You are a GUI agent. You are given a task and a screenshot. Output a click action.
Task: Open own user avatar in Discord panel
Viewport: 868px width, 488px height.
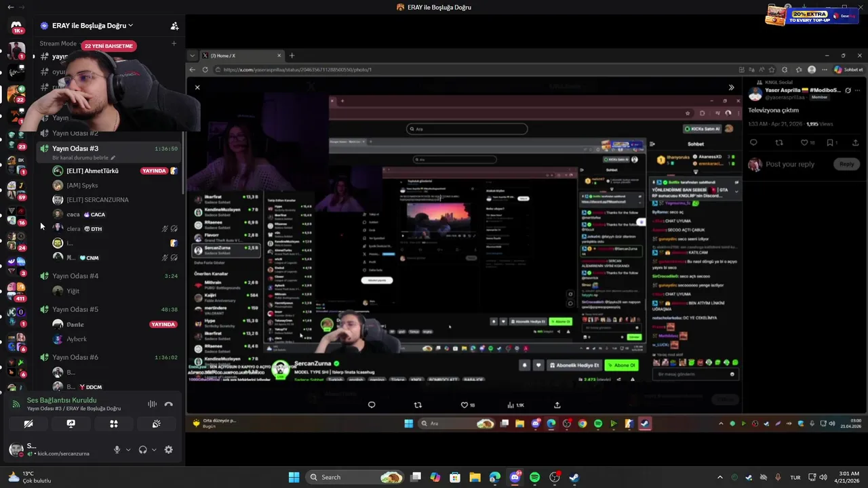coord(16,449)
